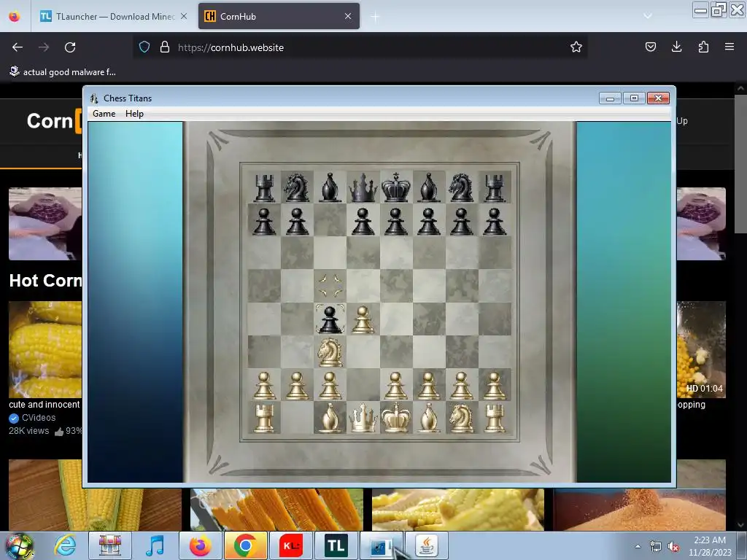The height and width of the screenshot is (560, 747).
Task: Open the list all tabs dropdown
Action: pyautogui.click(x=648, y=16)
